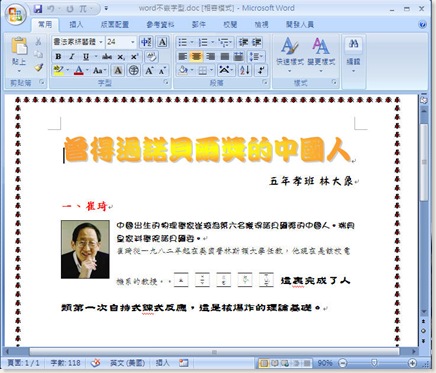Image resolution: width=436 pixels, height=373 pixels.
Task: Click text highlight color swatch
Action: pos(59,70)
